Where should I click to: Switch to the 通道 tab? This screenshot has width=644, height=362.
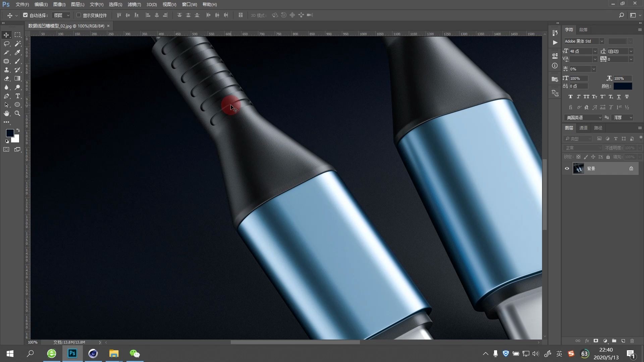[x=584, y=128]
